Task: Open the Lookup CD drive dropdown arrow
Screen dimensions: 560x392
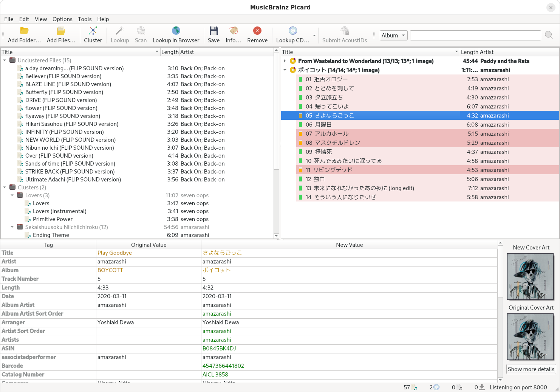Action: tap(314, 36)
